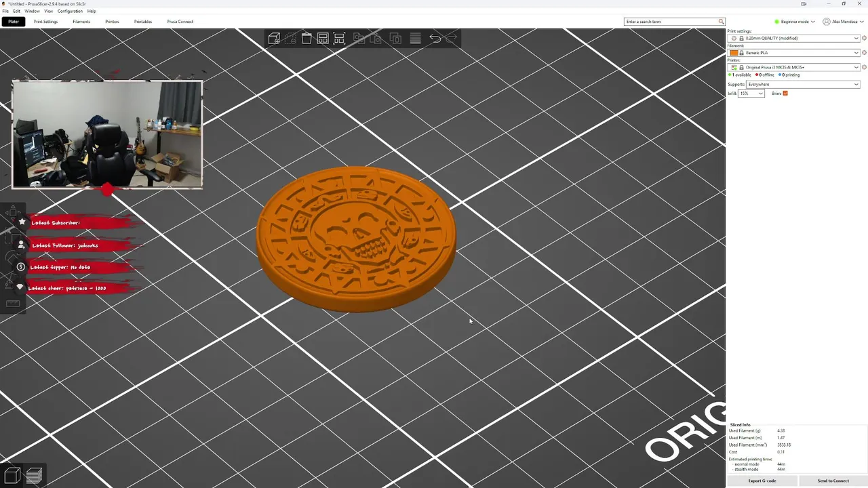
Task: Click the Add model cube icon
Action: point(274,39)
